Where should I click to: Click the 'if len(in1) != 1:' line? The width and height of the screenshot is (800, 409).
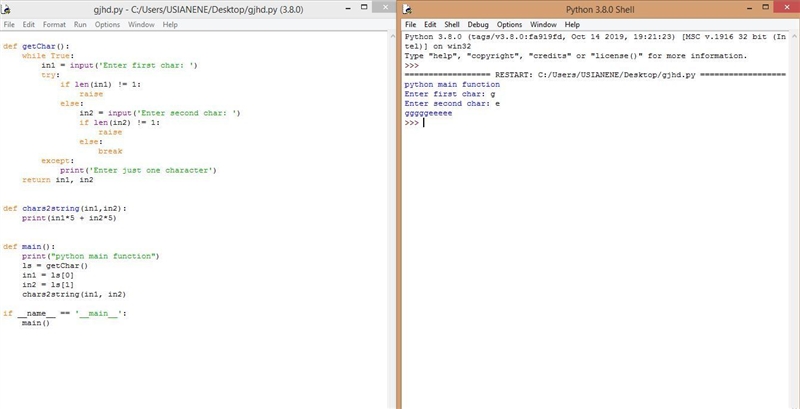coord(101,84)
